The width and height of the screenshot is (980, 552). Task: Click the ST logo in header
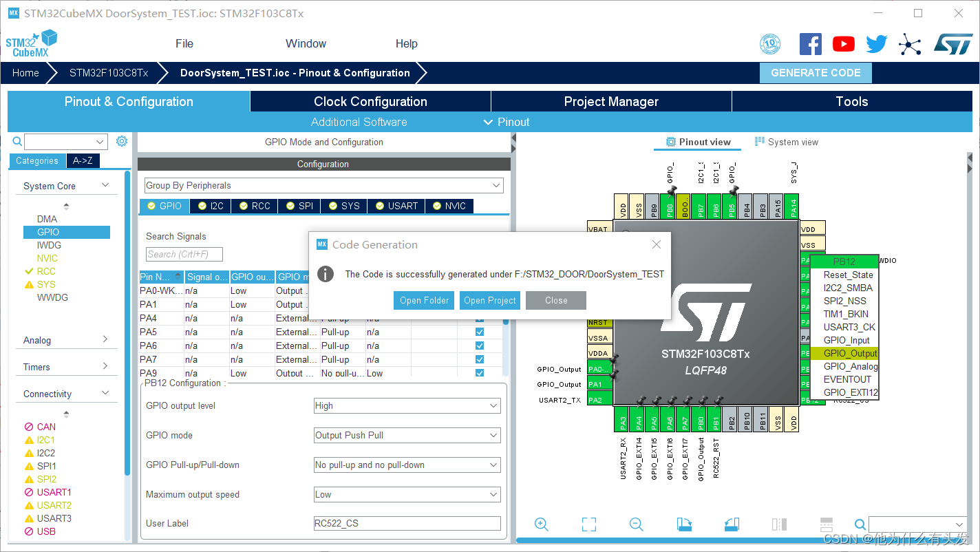(954, 44)
